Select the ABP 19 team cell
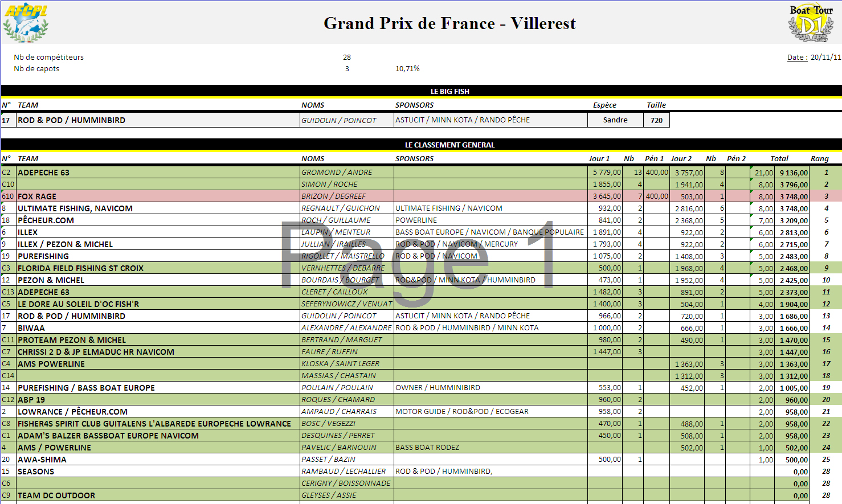The width and height of the screenshot is (842, 504). (x=158, y=399)
